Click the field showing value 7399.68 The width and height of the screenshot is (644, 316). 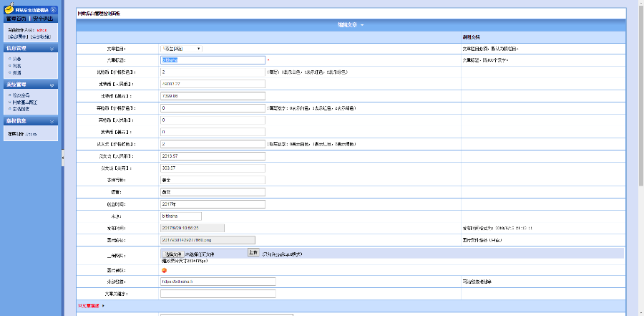point(213,95)
